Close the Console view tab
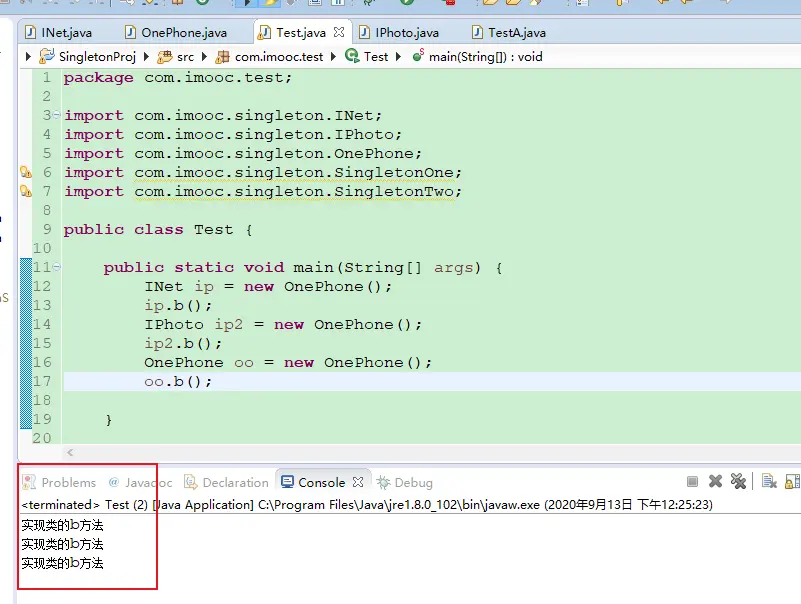801x604 pixels. [x=358, y=483]
